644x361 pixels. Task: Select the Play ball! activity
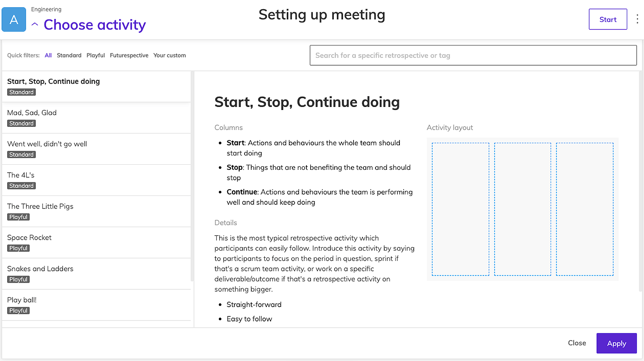tap(96, 305)
